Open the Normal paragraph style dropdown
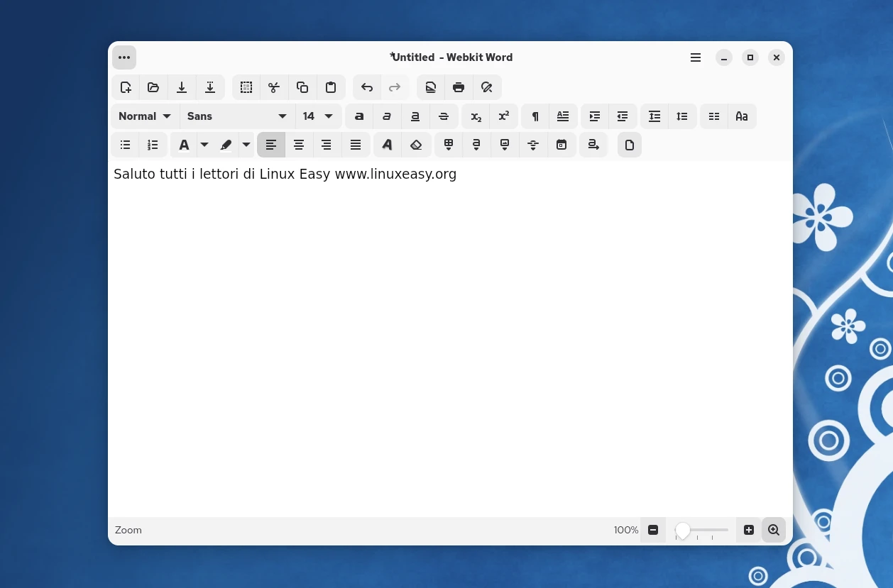 (x=144, y=116)
